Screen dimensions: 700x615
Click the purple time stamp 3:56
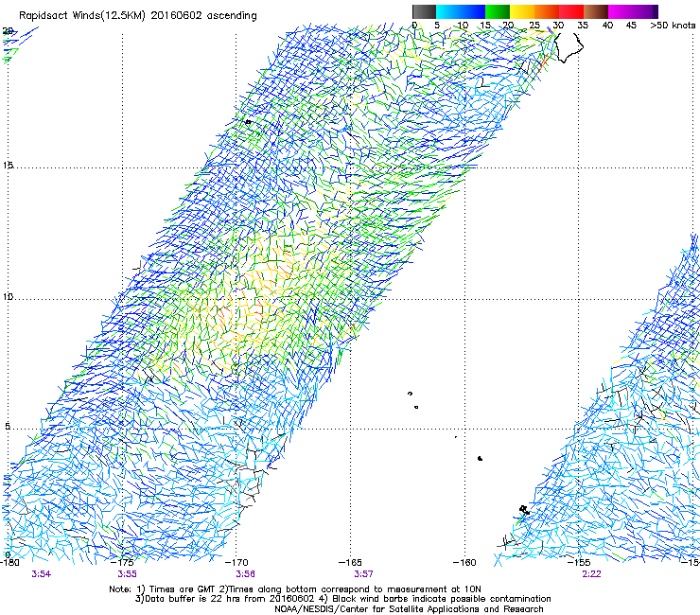coord(246,574)
